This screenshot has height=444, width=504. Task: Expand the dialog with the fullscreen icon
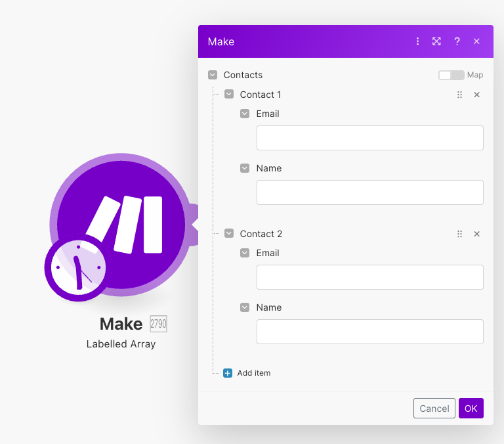[436, 41]
